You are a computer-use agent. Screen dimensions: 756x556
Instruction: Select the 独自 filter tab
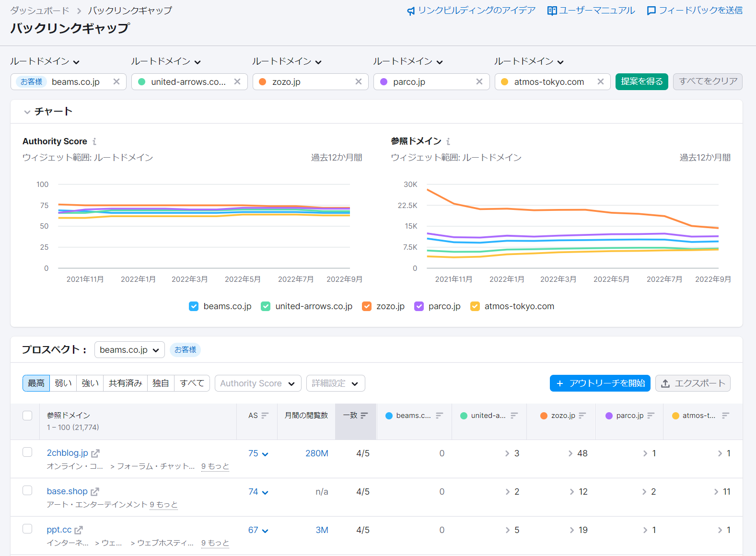pyautogui.click(x=161, y=383)
